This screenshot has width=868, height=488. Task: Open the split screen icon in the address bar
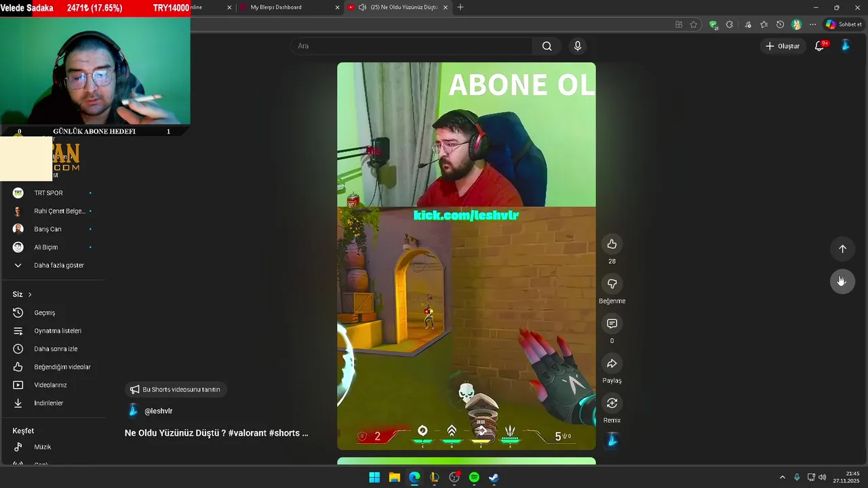tap(679, 24)
